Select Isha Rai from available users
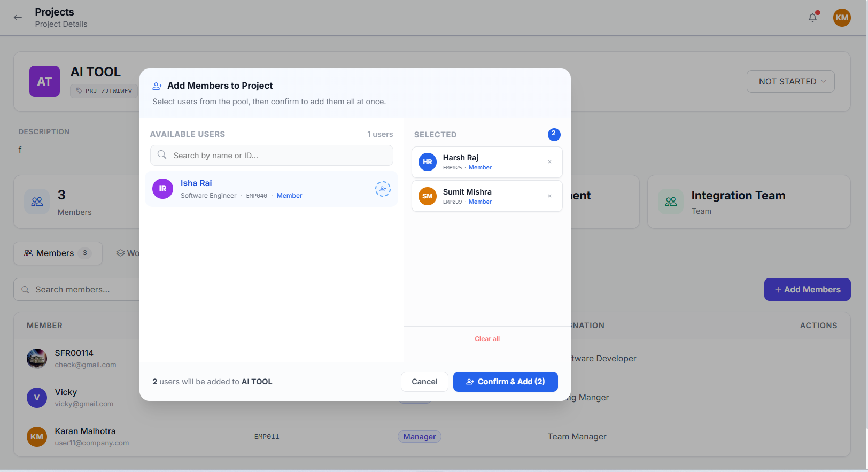 (272, 189)
